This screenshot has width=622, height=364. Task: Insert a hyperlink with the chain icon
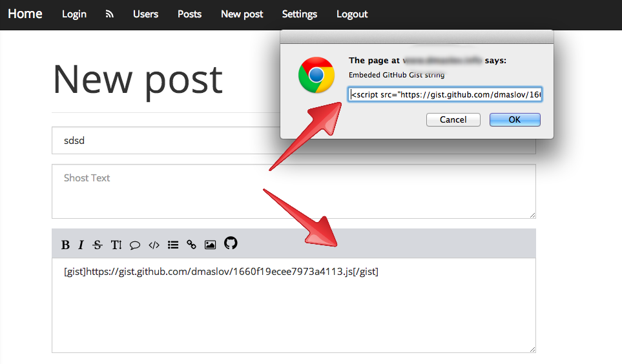point(191,245)
